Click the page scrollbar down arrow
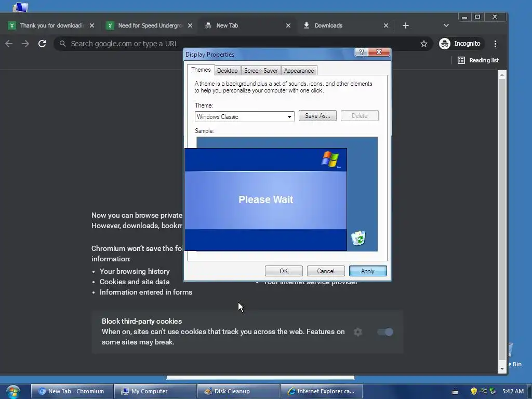532x399 pixels. [502, 369]
